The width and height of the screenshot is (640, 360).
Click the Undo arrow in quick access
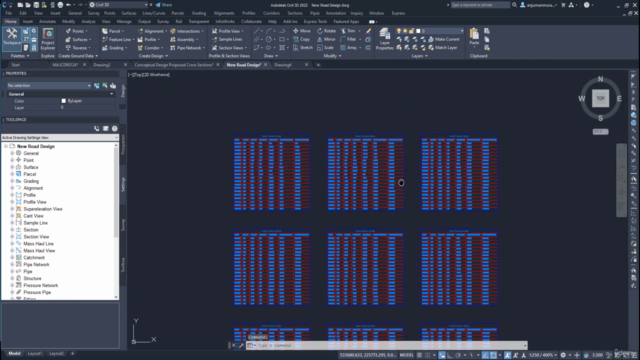pyautogui.click(x=69, y=5)
